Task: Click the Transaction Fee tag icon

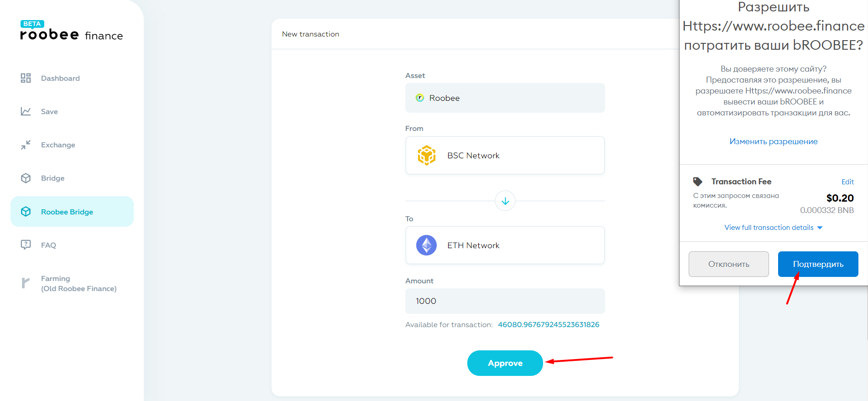Action: (x=698, y=182)
